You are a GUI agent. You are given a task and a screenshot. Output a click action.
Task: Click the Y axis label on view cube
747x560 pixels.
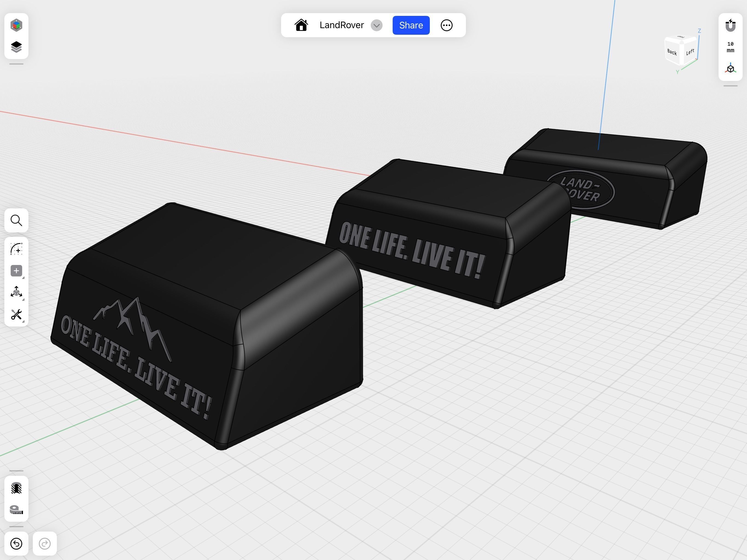coord(677,72)
